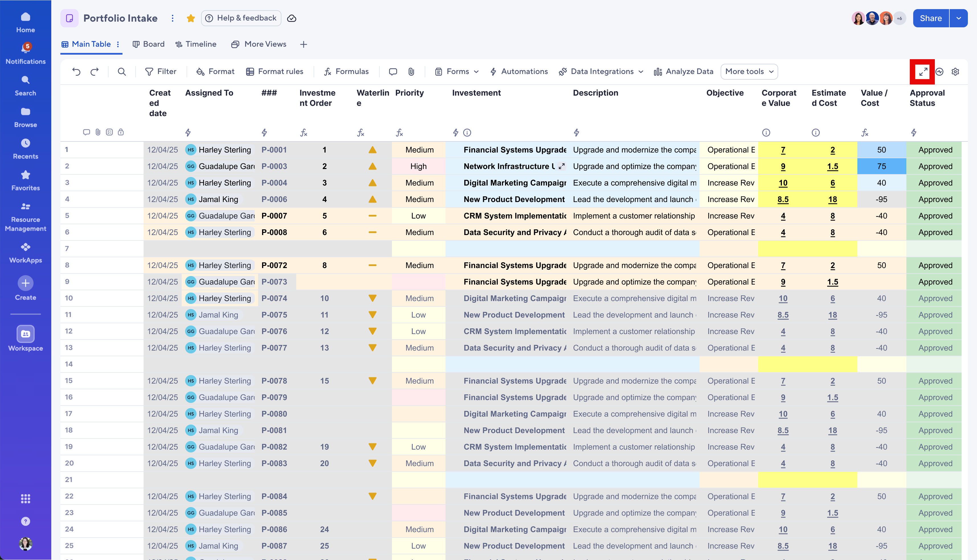Toggle the favorite star for Portfolio Intake
Image resolution: width=977 pixels, height=560 pixels.
click(191, 18)
